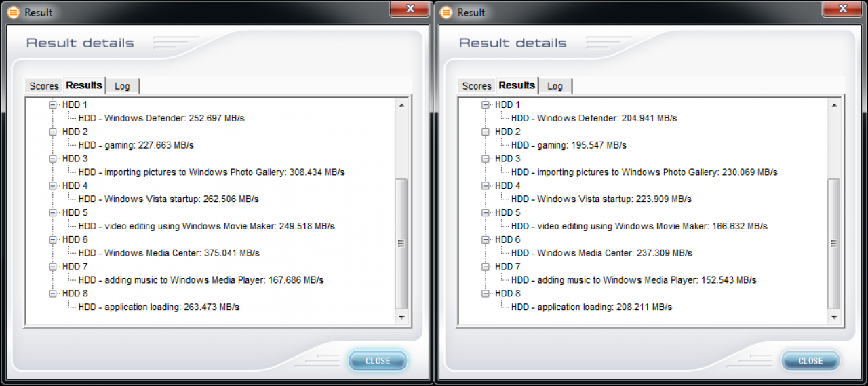Select 'gaming: 195.547 MB/s' row
This screenshot has width=868, height=386.
[568, 145]
